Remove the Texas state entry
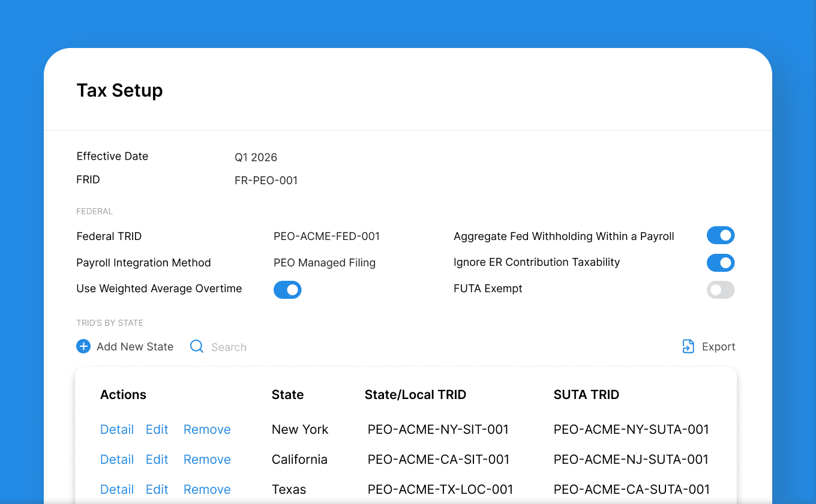The height and width of the screenshot is (504, 816). click(x=207, y=489)
